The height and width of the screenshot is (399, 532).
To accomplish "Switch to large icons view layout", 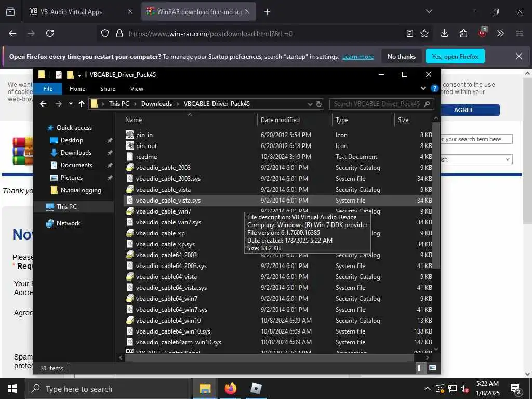I will 433,368.
